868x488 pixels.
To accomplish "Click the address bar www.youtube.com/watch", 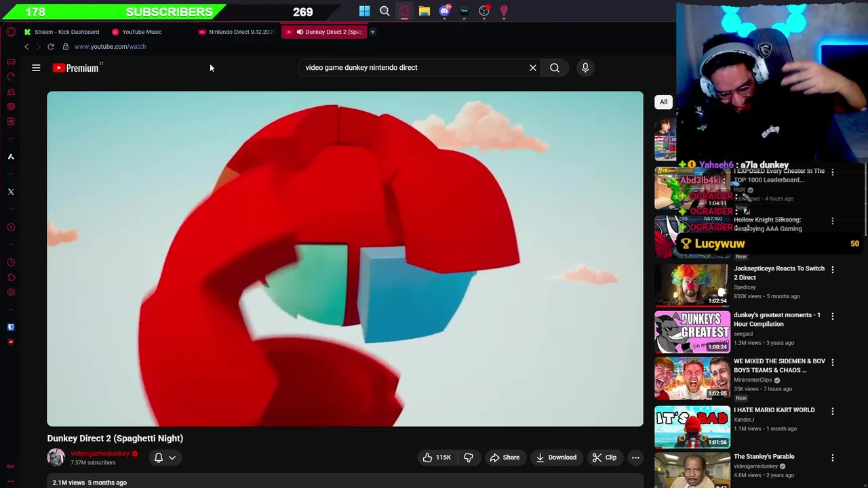I will (110, 47).
